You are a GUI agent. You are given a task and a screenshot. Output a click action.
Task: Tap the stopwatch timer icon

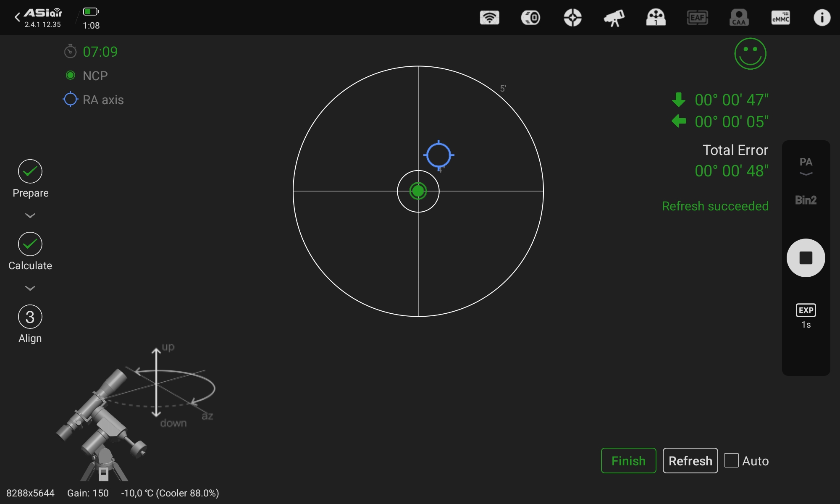[x=70, y=51]
